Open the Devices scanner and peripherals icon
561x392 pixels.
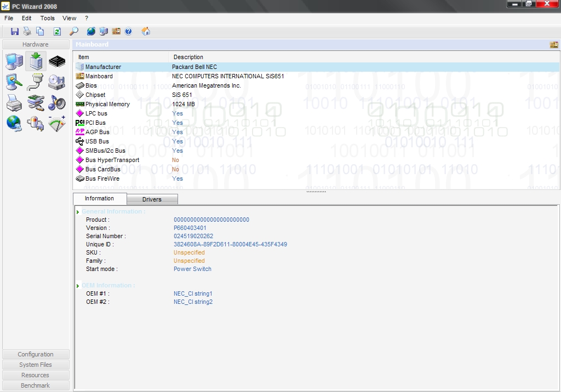point(36,103)
